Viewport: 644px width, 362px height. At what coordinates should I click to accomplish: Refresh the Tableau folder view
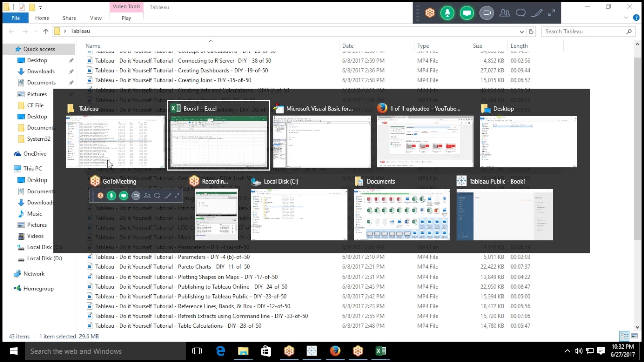tap(531, 31)
